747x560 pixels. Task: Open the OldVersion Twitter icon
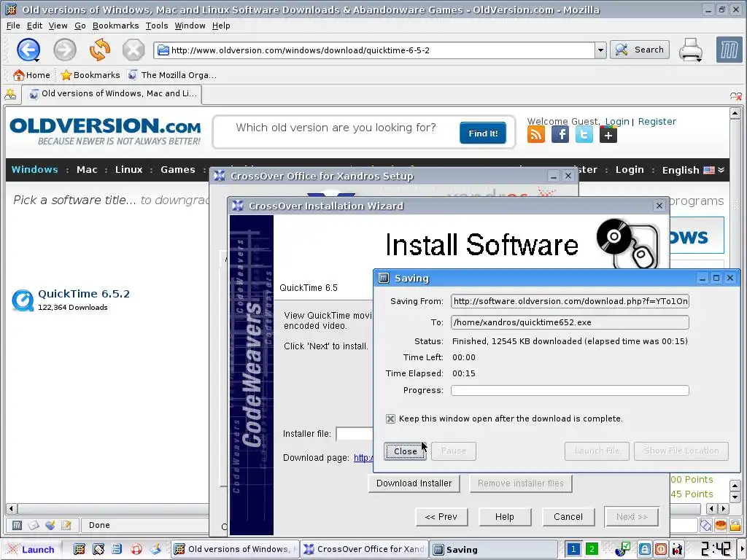[584, 135]
